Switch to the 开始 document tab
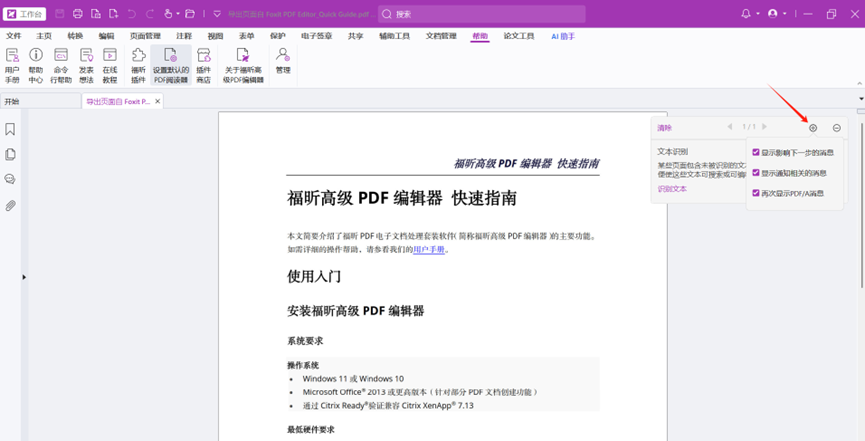Image resolution: width=865 pixels, height=441 pixels. click(41, 102)
